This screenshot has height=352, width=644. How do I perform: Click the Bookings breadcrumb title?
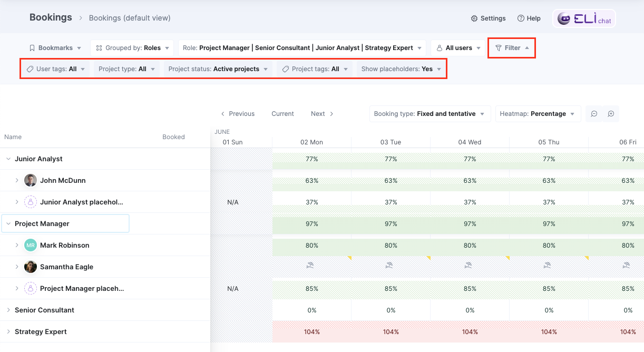click(x=51, y=17)
